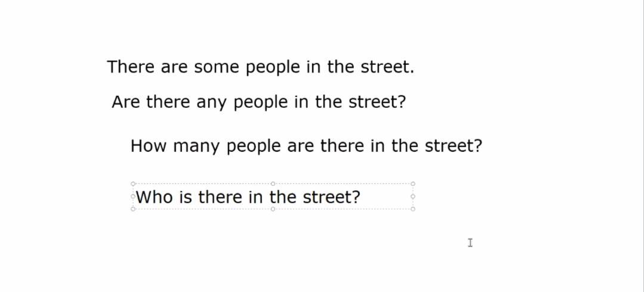644x292 pixels.
Task: Click the bottom-right resize handle of the selected text box
Action: [x=413, y=209]
